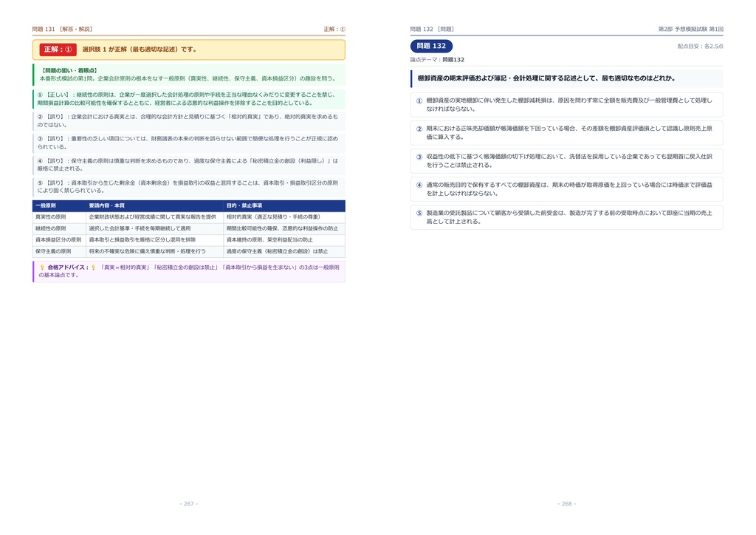Image resolution: width=756 pixels, height=535 pixels.
Task: Click the line '論点テーマ:問題132'
Action: 437,60
